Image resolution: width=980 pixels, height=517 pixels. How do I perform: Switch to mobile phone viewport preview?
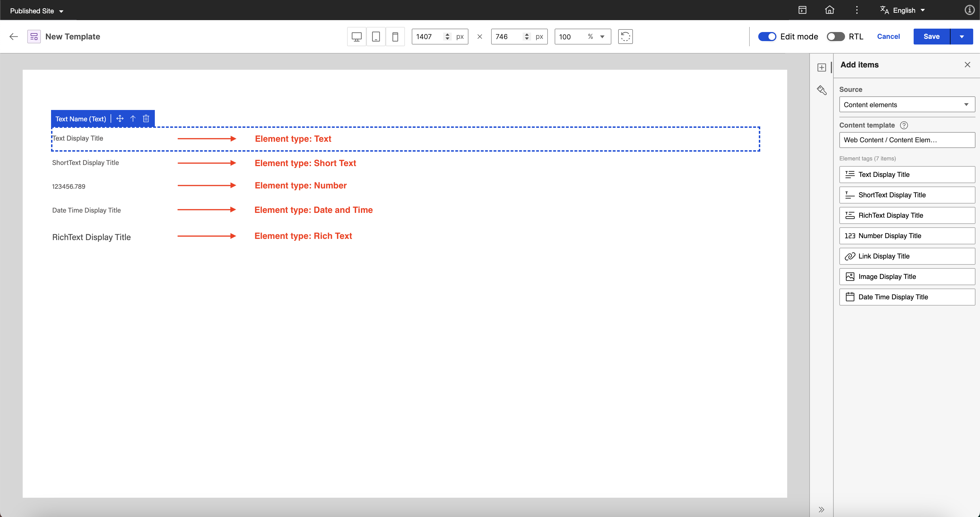point(395,37)
